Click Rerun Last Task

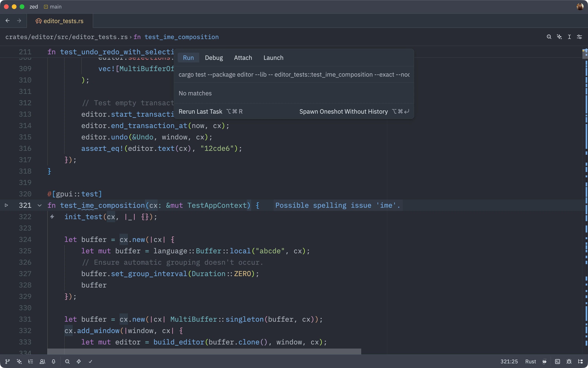click(200, 112)
